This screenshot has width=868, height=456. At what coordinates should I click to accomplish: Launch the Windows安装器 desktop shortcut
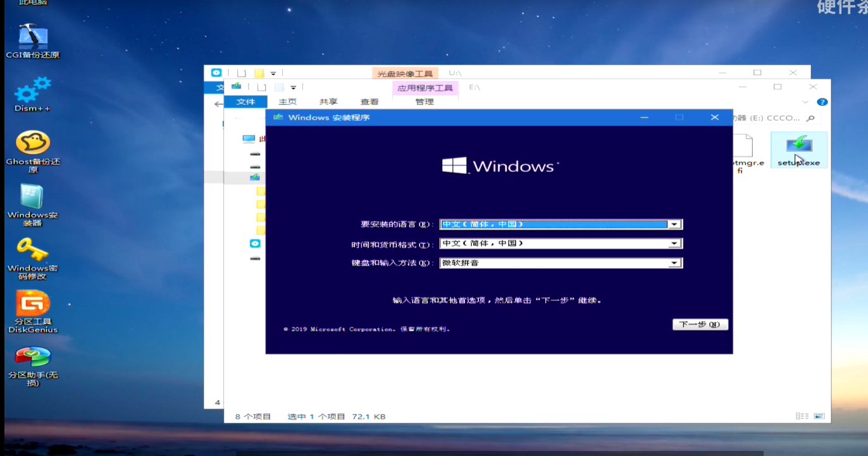point(32,206)
